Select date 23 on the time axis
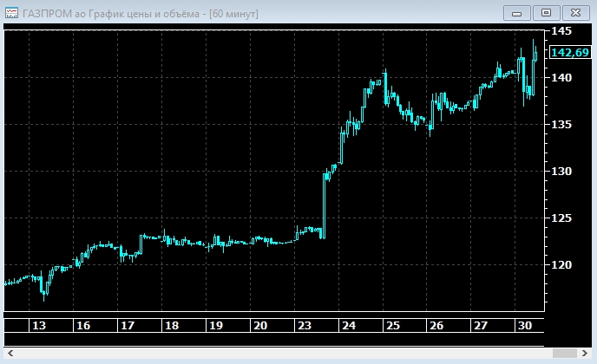The image size is (597, 364). [304, 326]
